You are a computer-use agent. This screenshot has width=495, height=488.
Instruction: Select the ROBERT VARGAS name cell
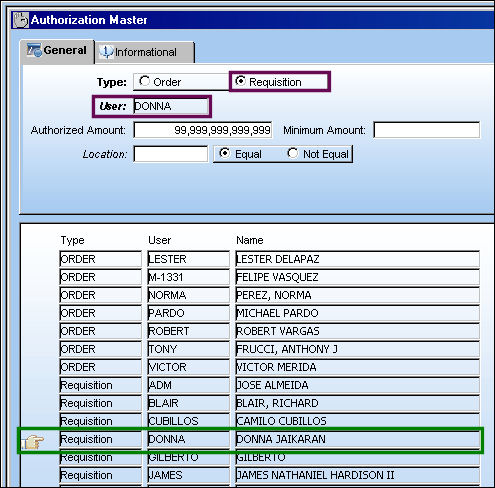pyautogui.click(x=357, y=331)
